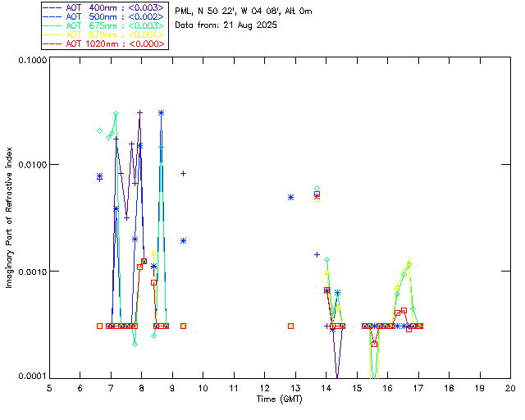This screenshot has height=420, width=525.
Task: Click the AOT 675nm legend entry
Action: coord(104,25)
